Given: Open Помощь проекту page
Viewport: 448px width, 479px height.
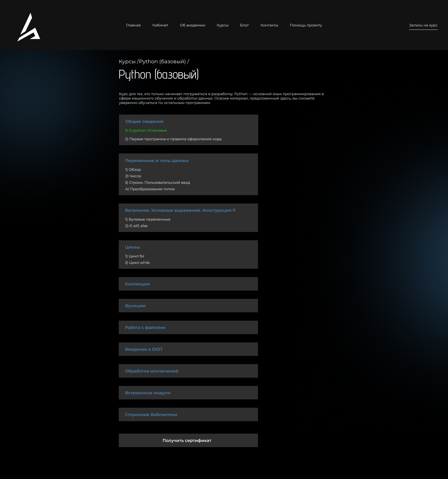Looking at the screenshot, I should tap(306, 25).
